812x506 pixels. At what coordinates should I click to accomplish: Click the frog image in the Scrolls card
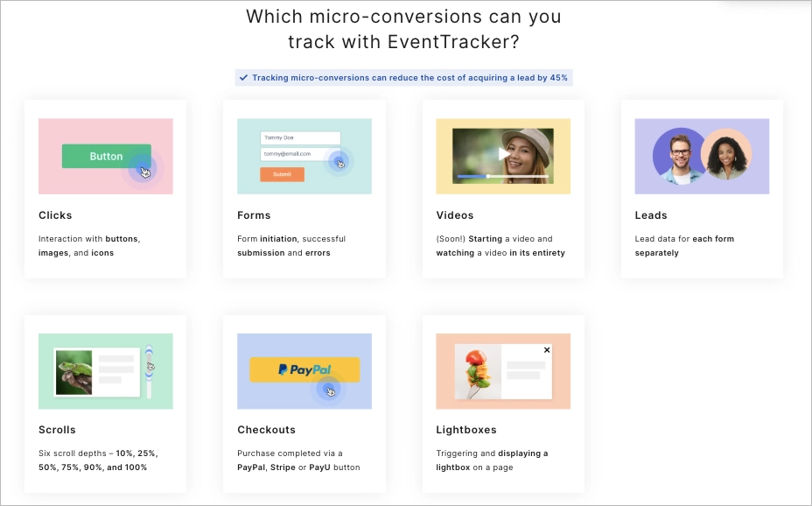(73, 372)
